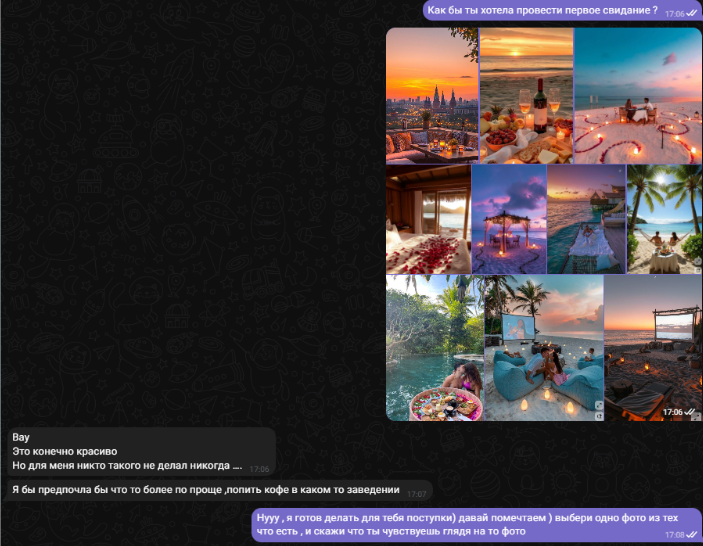Click read checkmarks on the last sent message
Image resolution: width=703 pixels, height=546 pixels.
click(x=692, y=536)
